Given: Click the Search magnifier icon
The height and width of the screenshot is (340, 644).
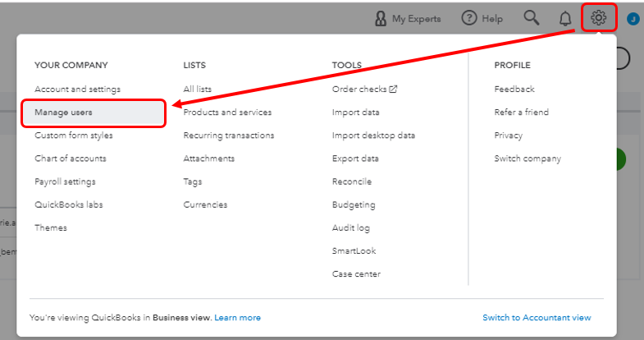Looking at the screenshot, I should click(x=531, y=18).
